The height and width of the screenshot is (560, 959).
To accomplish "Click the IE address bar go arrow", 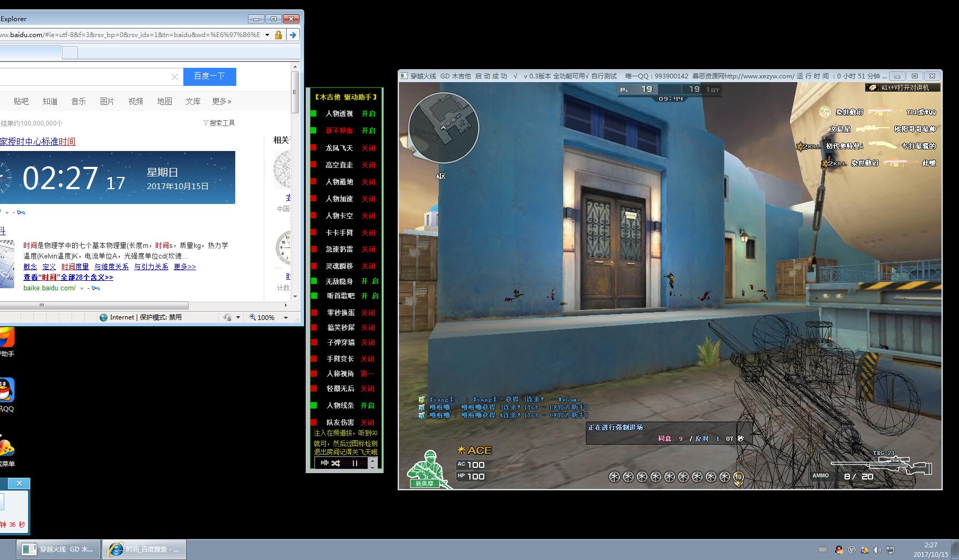I will 292,35.
